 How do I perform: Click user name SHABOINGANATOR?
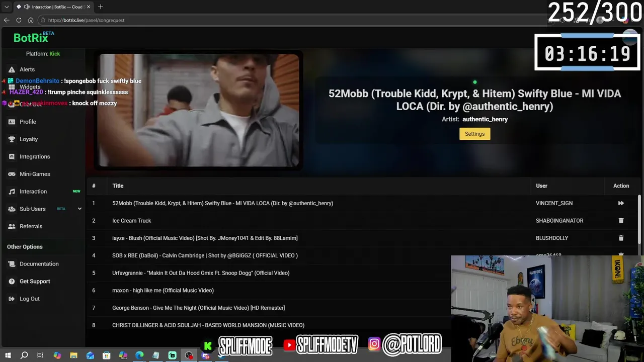559,221
